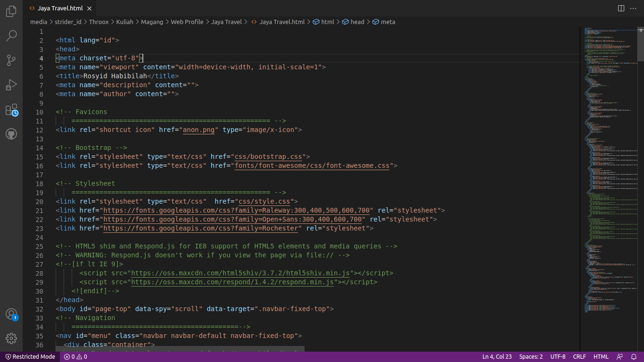Open the notifications bell in status bar

634,357
